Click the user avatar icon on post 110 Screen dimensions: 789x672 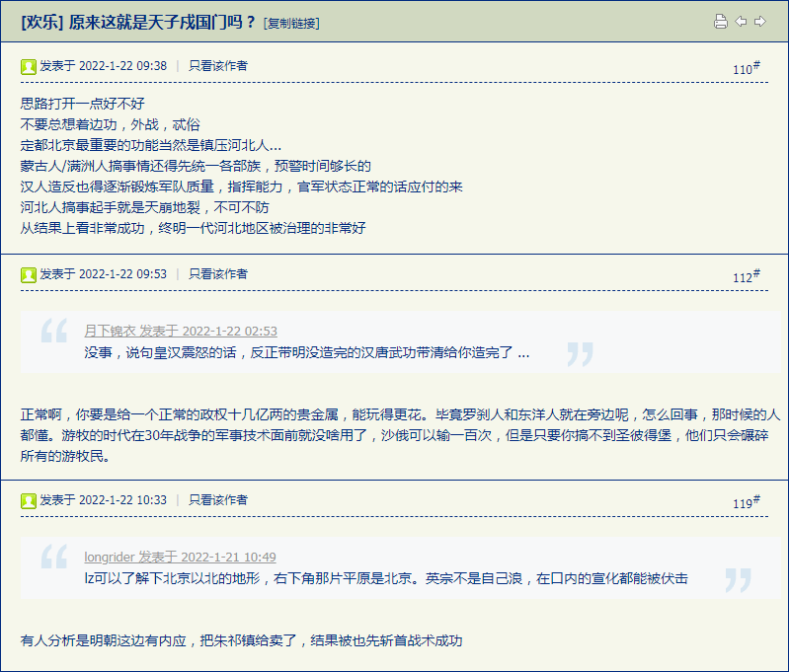tap(29, 66)
